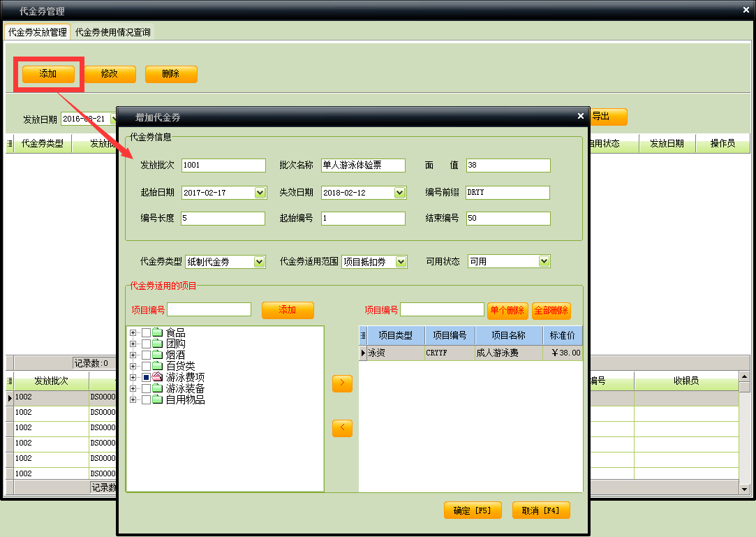Click the 百货类 folder icon
This screenshot has height=537, width=756.
[157, 366]
